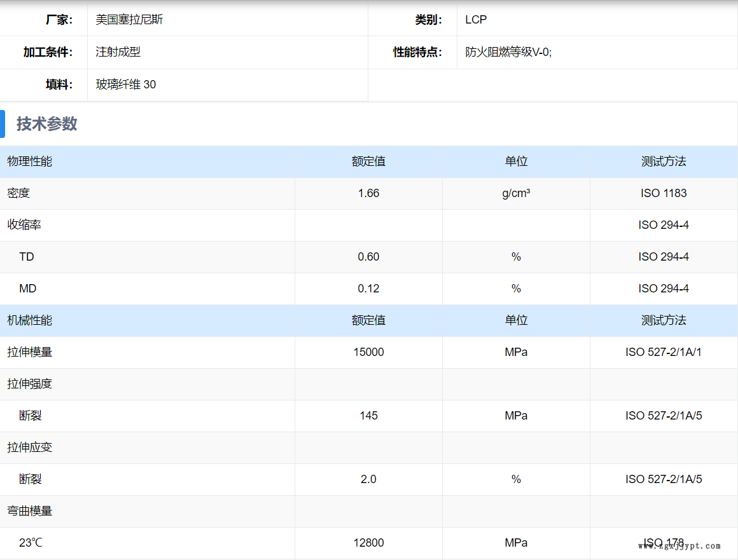Screen dimensions: 738x560
Task: Select the TD shrinkage value 0.60
Action: click(368, 257)
